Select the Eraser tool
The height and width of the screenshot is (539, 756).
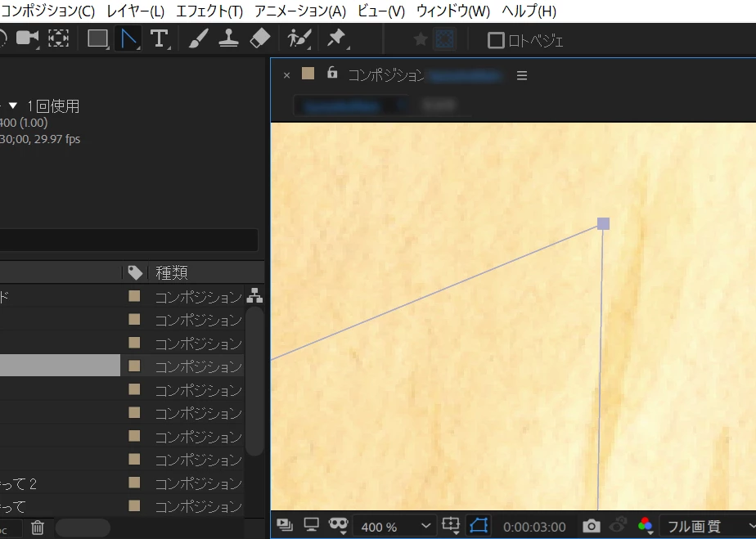click(x=260, y=38)
